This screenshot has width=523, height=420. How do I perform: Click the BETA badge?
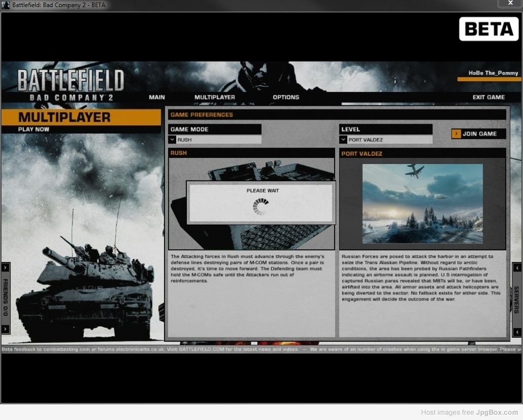[489, 29]
